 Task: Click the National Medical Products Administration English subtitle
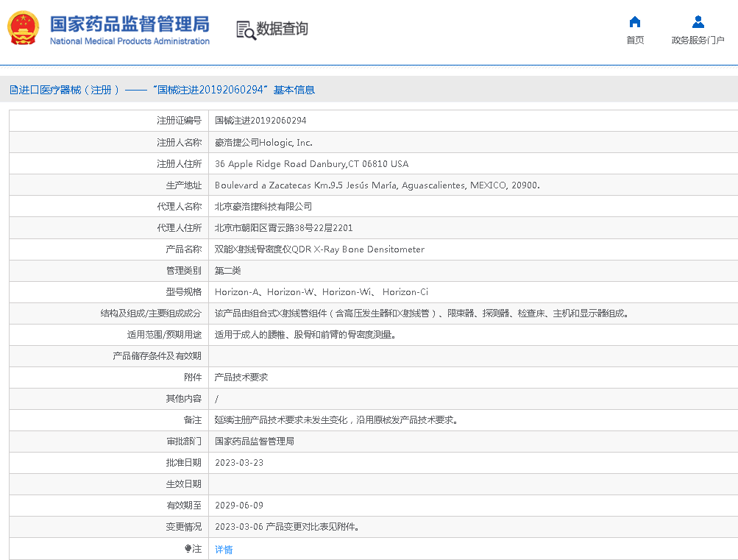point(129,41)
